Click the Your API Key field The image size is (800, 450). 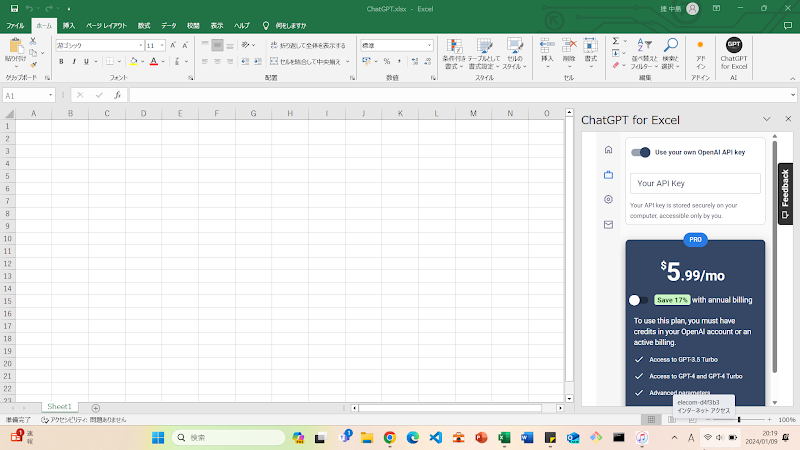pyautogui.click(x=695, y=183)
